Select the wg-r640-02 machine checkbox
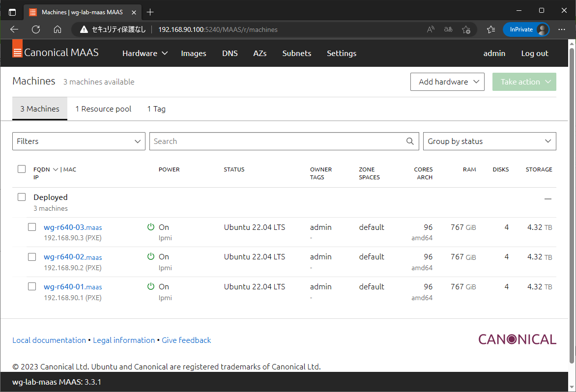Viewport: 576px width, 392px height. click(x=32, y=256)
